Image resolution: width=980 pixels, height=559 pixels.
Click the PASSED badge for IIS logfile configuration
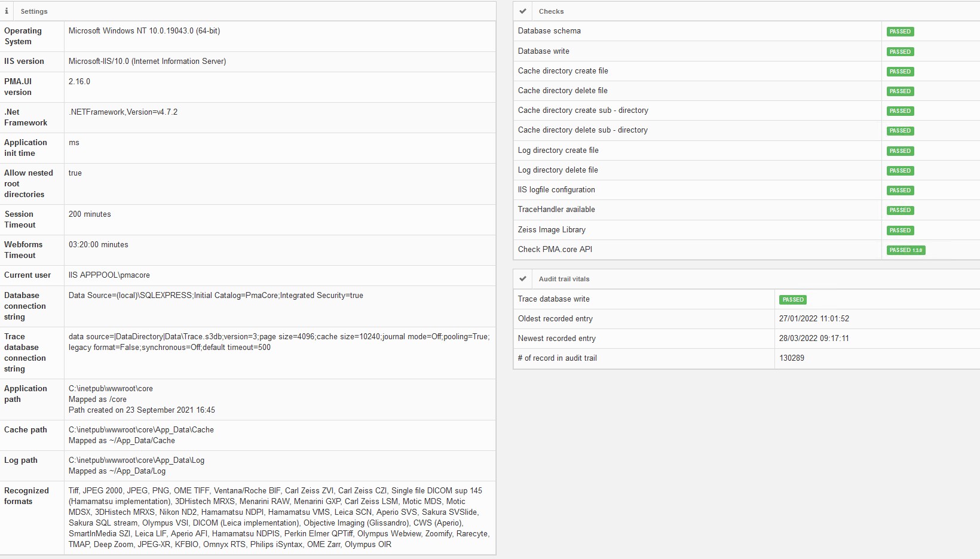point(900,191)
